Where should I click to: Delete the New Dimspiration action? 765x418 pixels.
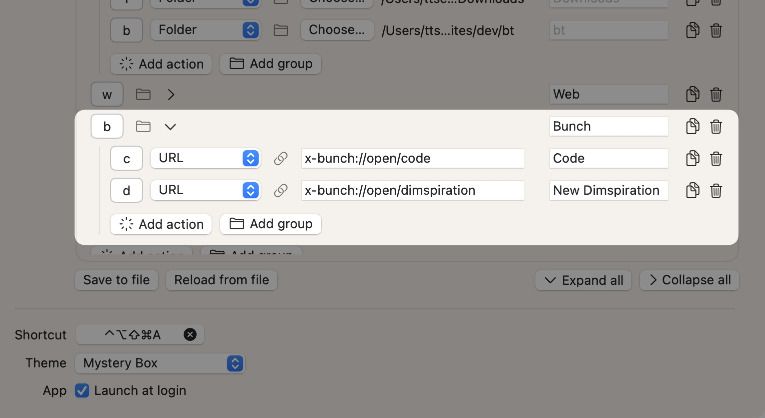click(x=716, y=190)
